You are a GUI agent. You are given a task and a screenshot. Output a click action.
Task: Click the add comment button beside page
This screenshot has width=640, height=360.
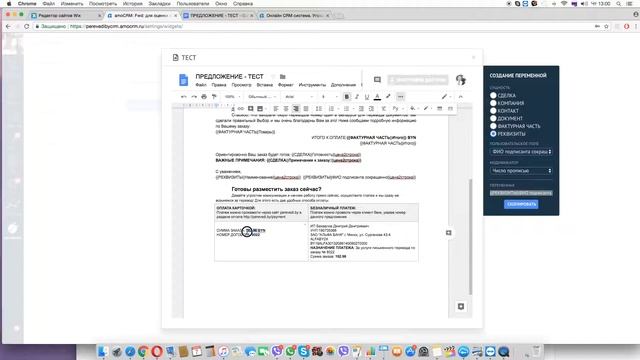(x=449, y=233)
